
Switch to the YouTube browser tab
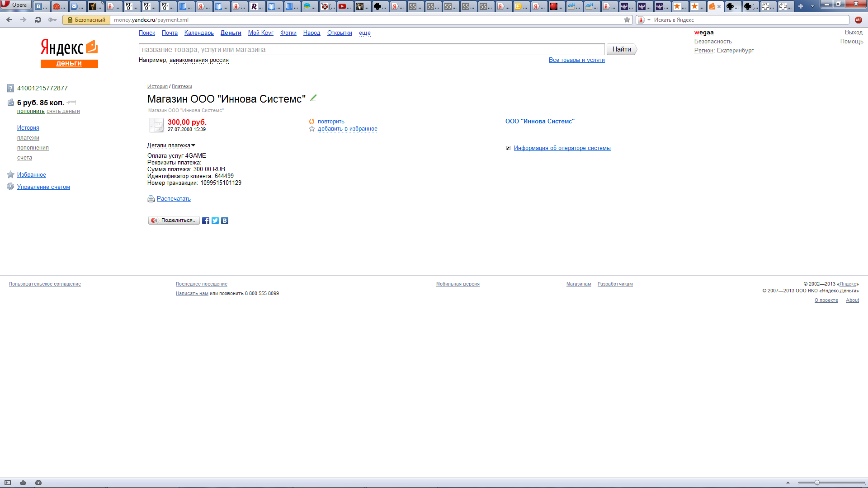click(345, 6)
